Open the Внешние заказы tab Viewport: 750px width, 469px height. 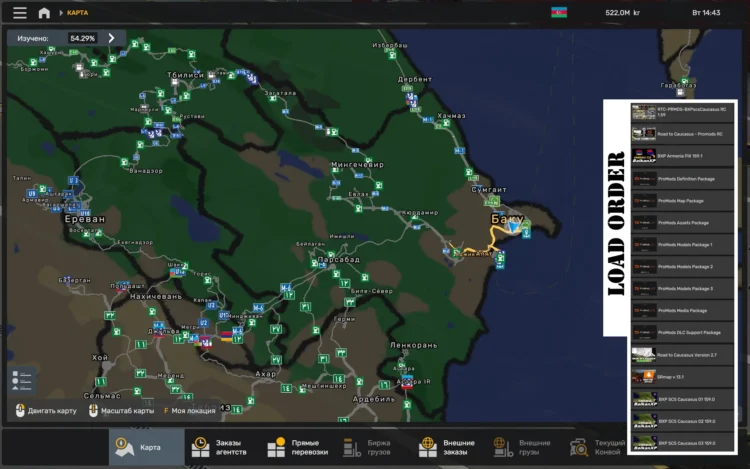(447, 447)
